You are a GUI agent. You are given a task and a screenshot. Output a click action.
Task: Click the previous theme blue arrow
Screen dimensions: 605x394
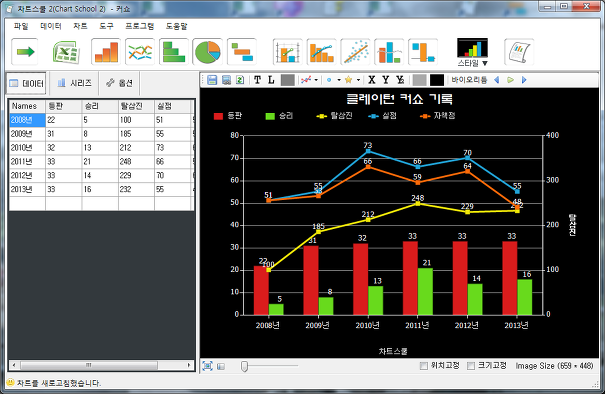[x=497, y=80]
